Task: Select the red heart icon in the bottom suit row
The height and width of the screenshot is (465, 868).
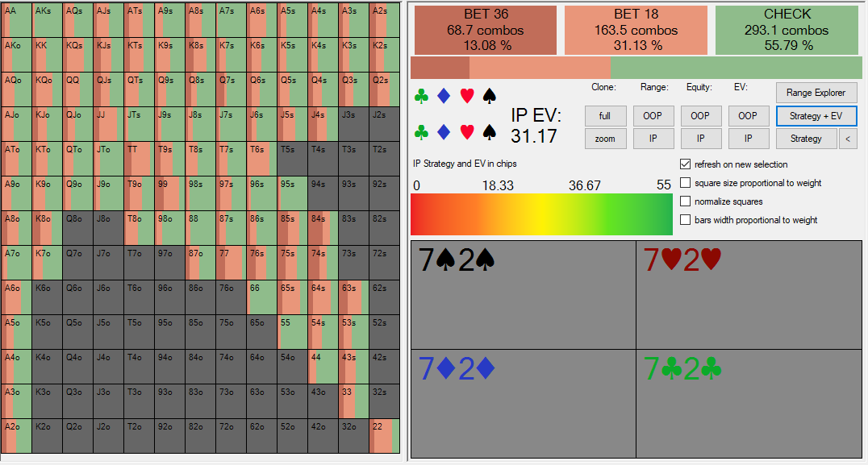Action: 466,131
